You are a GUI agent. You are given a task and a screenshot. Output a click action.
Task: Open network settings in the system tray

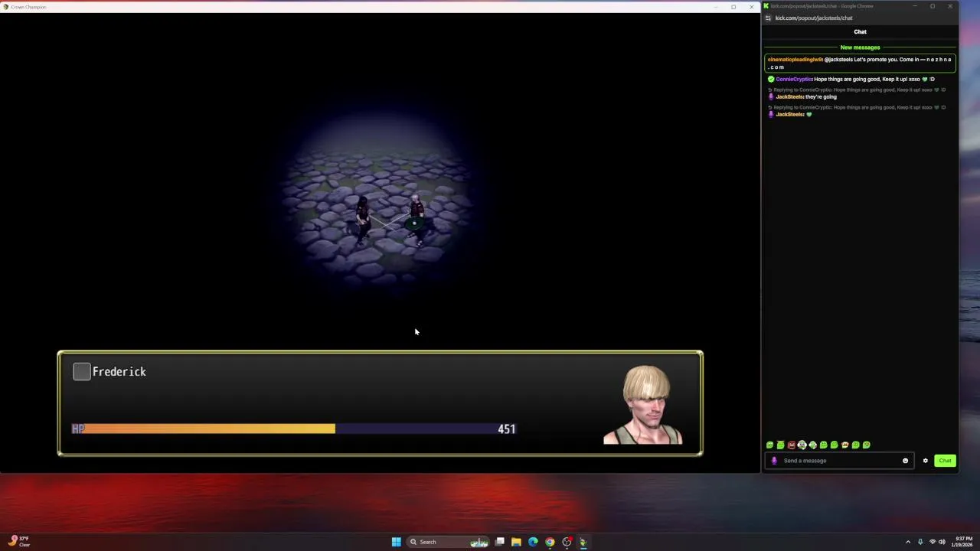tap(933, 542)
